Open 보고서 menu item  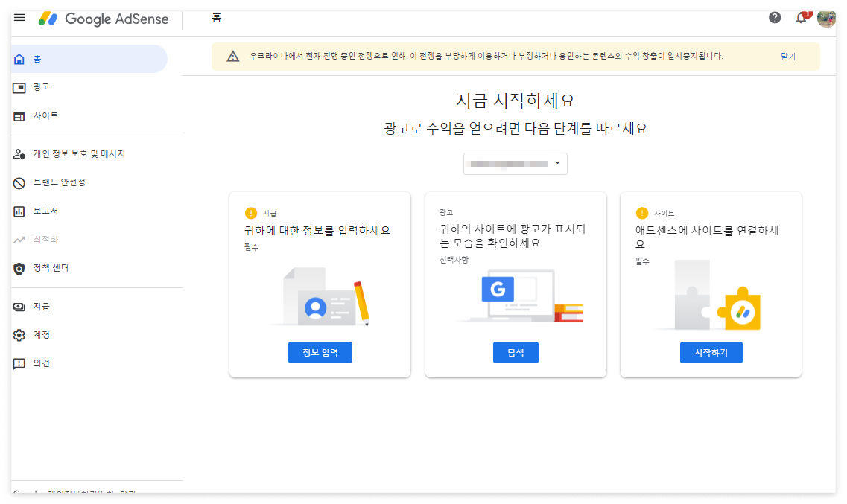[x=46, y=211]
